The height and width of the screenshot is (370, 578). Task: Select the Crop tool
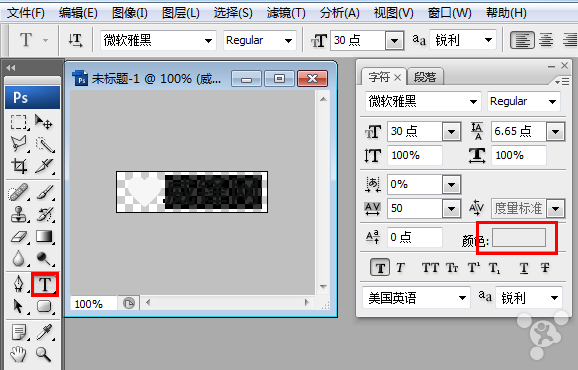pos(18,166)
